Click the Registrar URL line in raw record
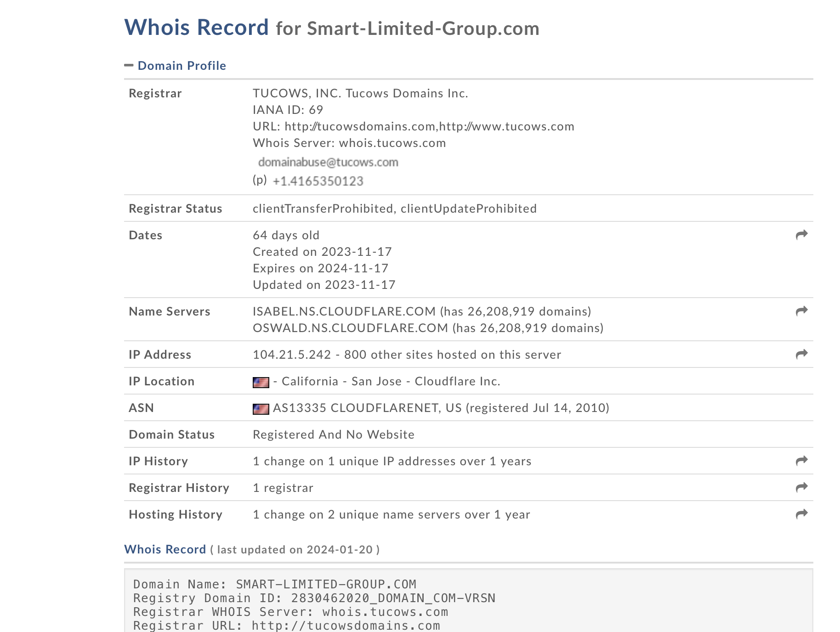 coord(287,626)
